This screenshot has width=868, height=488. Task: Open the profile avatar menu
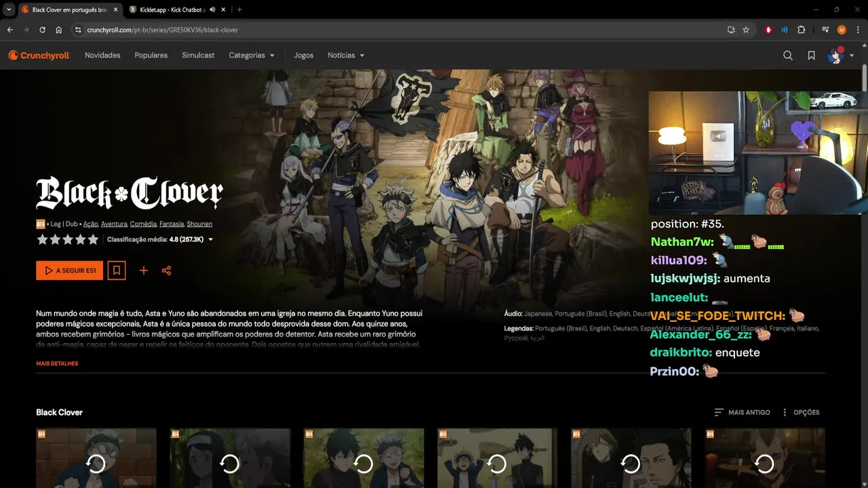pyautogui.click(x=835, y=56)
